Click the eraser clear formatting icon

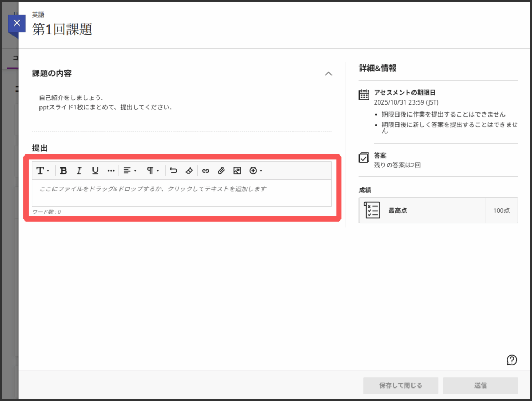pyautogui.click(x=189, y=171)
